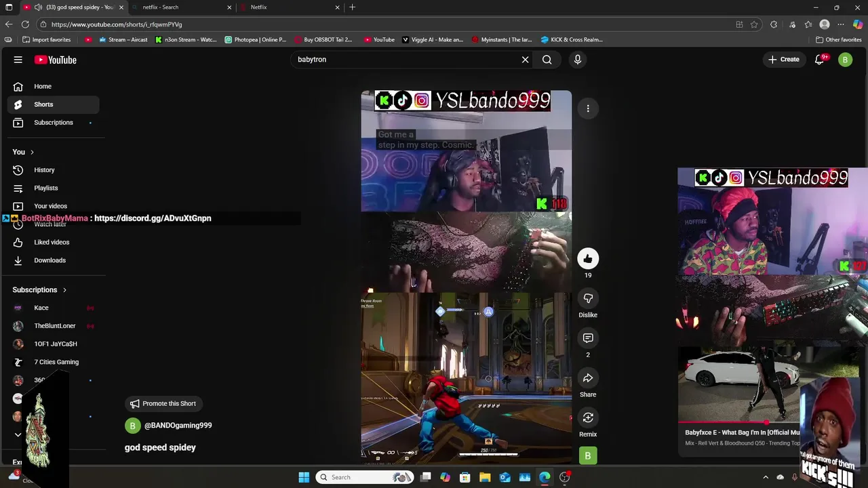
Task: Open Your videos in the sidebar
Action: (x=53, y=206)
